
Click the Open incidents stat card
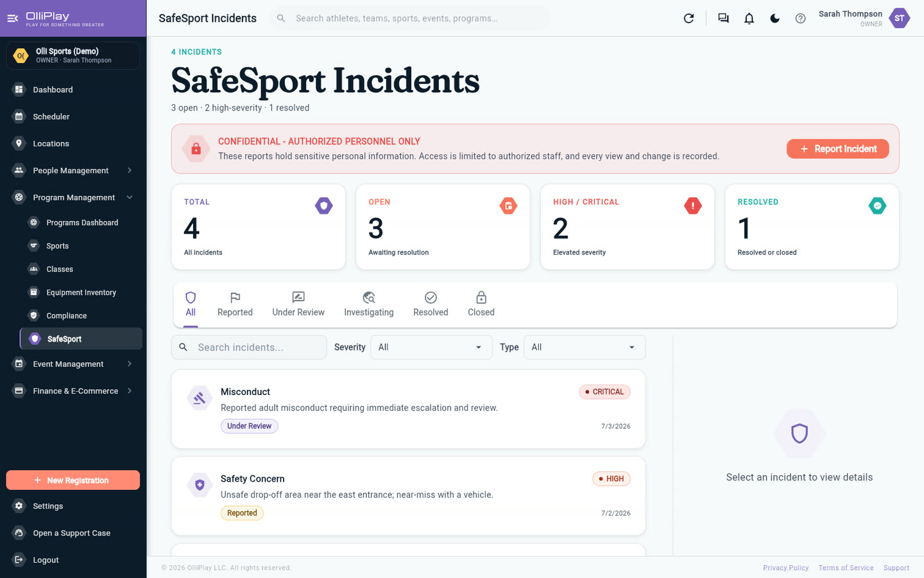(x=443, y=227)
